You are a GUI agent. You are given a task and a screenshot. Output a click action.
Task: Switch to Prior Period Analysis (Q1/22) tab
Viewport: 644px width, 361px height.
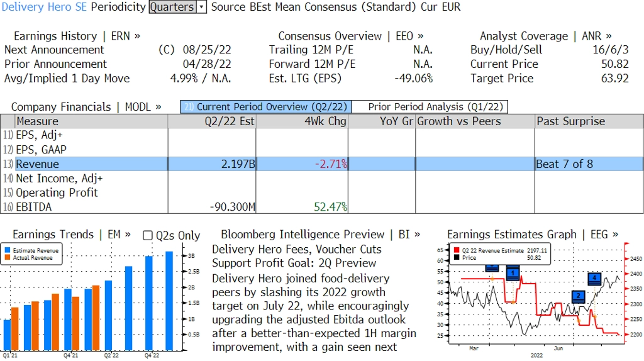430,107
